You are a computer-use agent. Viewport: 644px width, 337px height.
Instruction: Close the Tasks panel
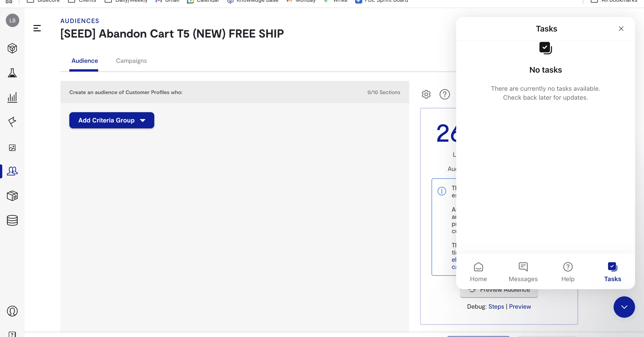click(621, 29)
